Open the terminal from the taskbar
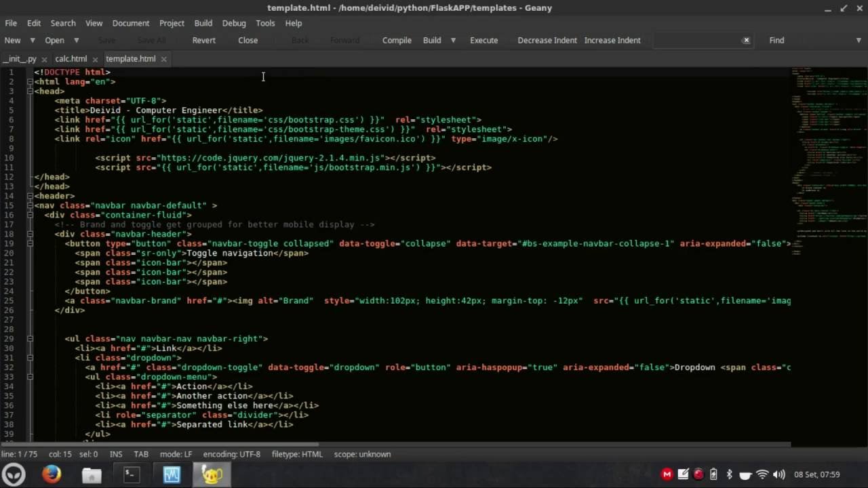 point(132,475)
